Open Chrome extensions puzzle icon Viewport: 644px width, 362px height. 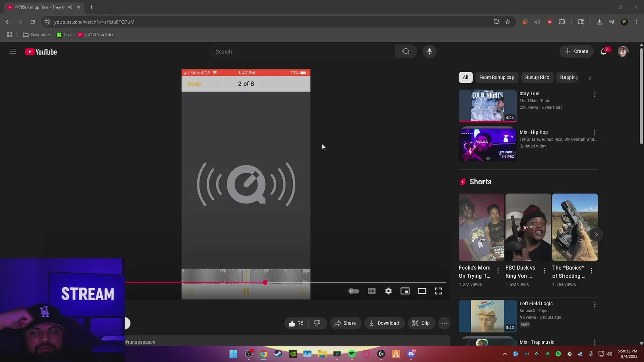pos(562,22)
